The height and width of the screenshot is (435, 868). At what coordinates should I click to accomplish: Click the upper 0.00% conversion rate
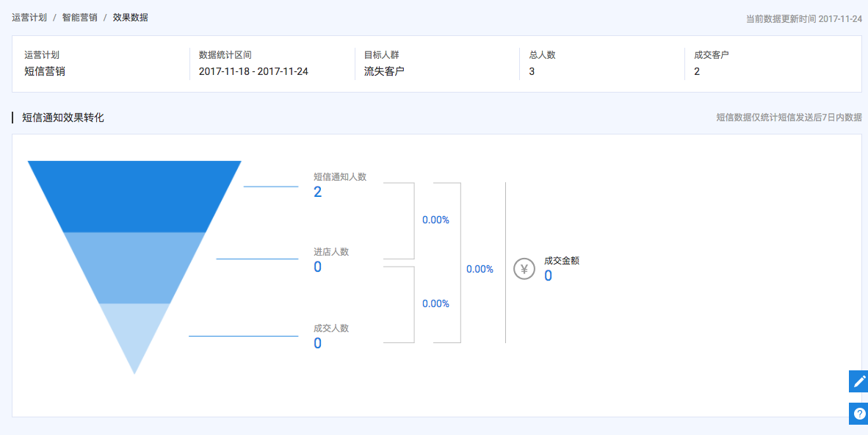[x=435, y=220]
